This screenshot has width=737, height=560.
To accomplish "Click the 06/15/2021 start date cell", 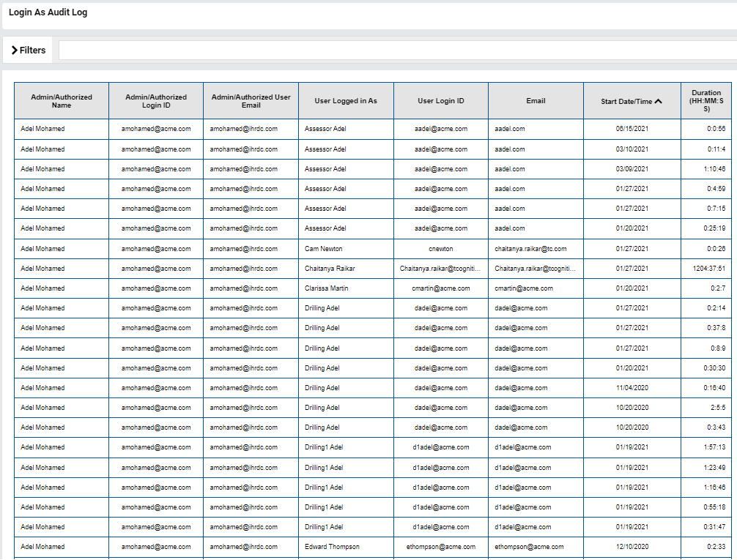I will (x=632, y=129).
